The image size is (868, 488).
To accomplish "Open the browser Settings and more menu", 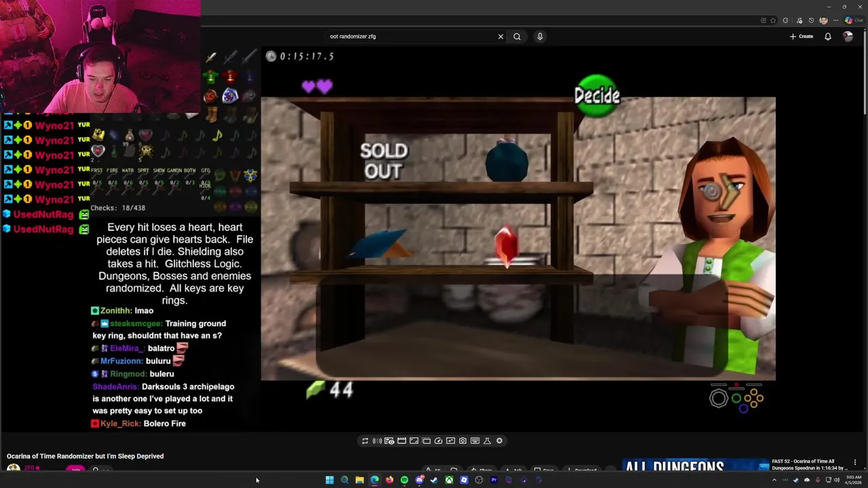I will tap(835, 20).
